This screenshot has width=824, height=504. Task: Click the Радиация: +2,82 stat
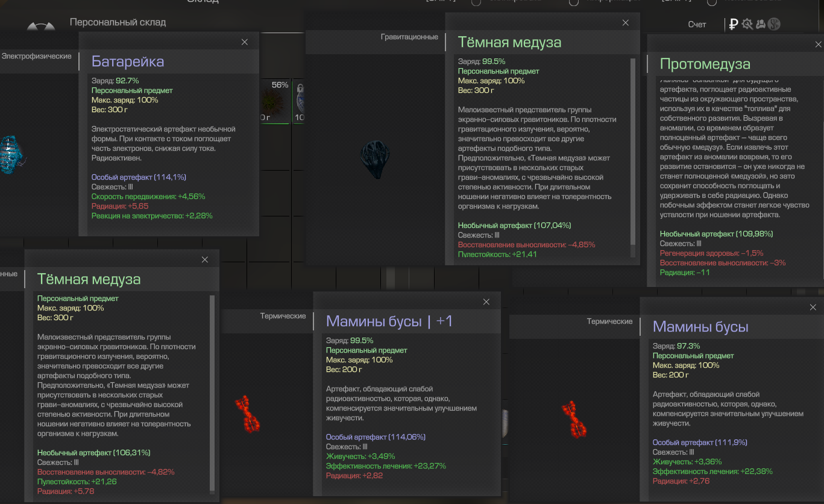point(354,476)
